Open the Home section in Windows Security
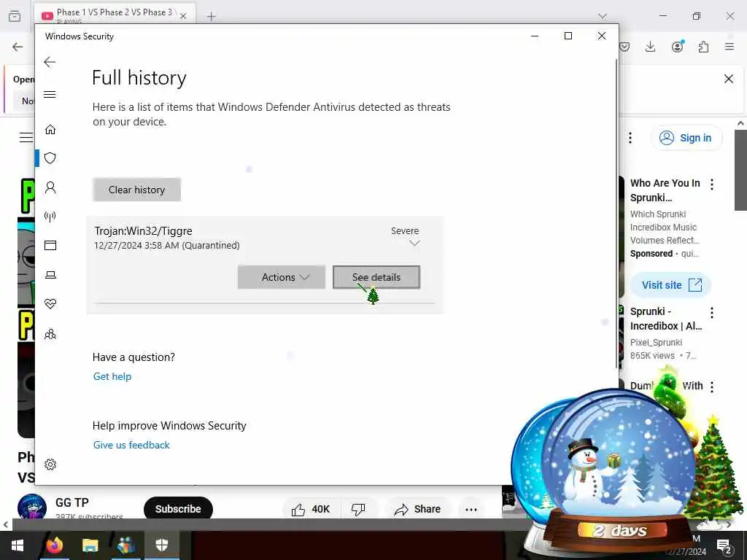 50,130
